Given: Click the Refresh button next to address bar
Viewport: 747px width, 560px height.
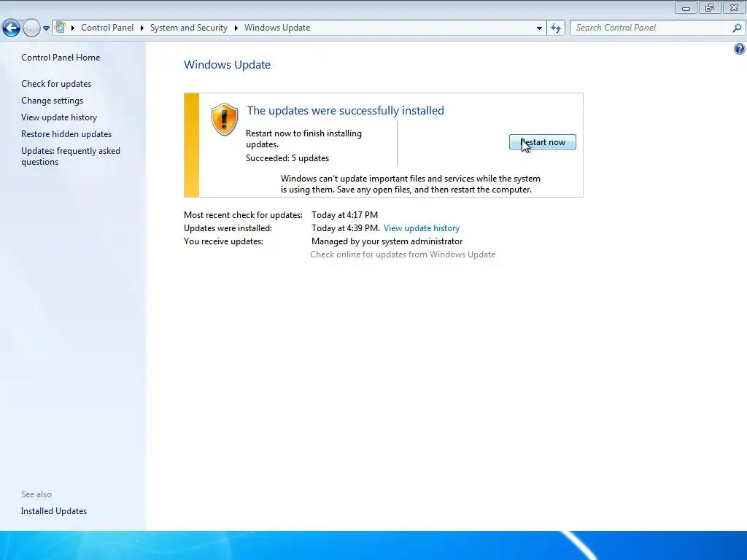Looking at the screenshot, I should [556, 28].
